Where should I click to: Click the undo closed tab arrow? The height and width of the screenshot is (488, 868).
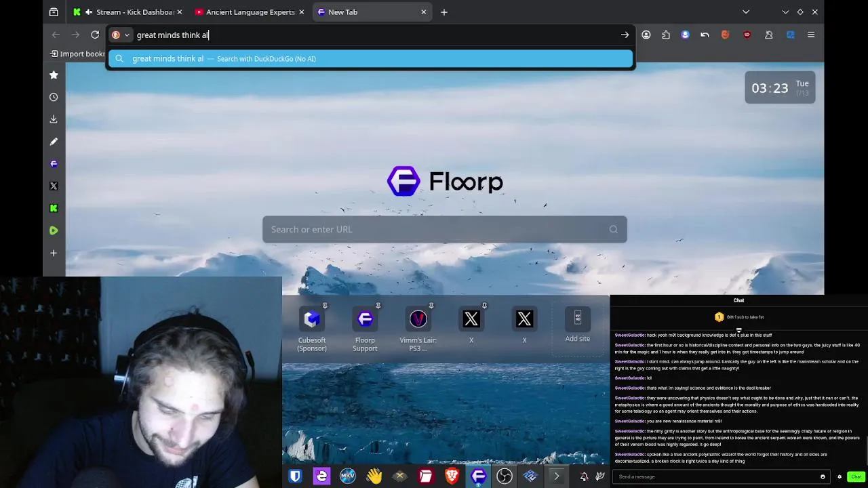pyautogui.click(x=705, y=35)
